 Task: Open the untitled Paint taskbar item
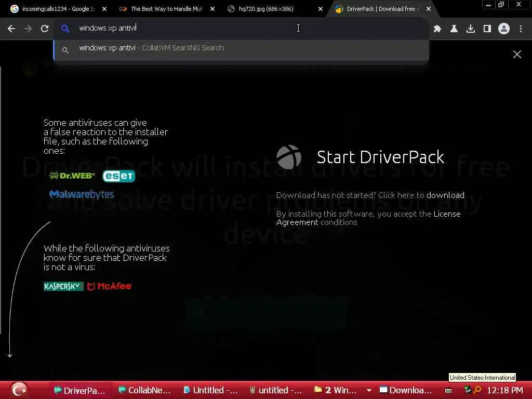click(276, 391)
